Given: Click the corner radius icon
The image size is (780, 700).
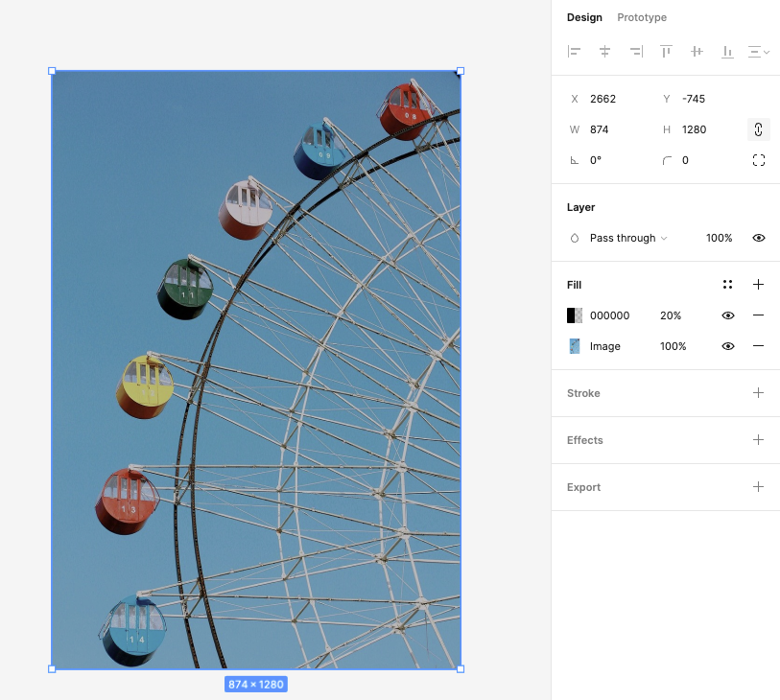Looking at the screenshot, I should click(667, 160).
